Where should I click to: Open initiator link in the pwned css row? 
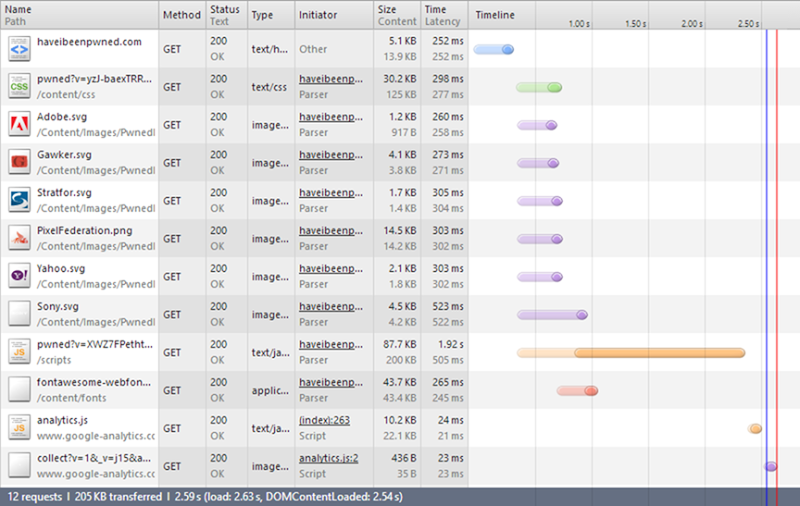coord(331,79)
